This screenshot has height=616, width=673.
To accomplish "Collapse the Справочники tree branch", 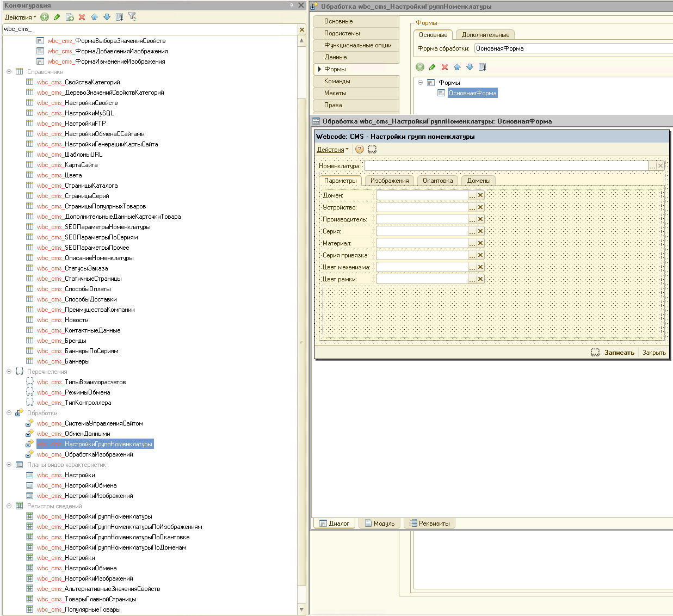I will point(9,72).
